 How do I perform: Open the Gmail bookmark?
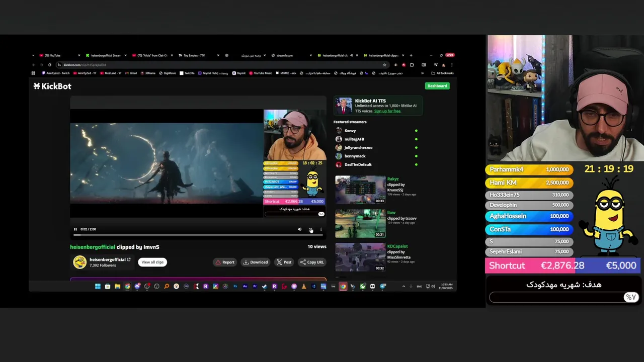[131, 73]
